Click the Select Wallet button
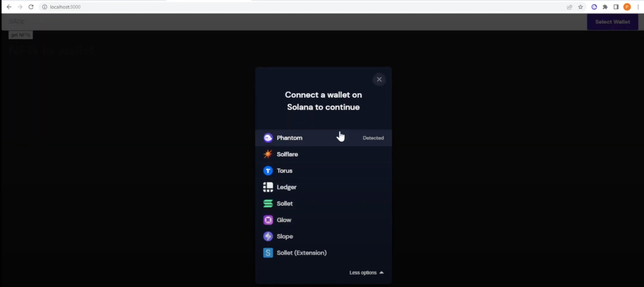Image resolution: width=644 pixels, height=287 pixels. point(612,21)
